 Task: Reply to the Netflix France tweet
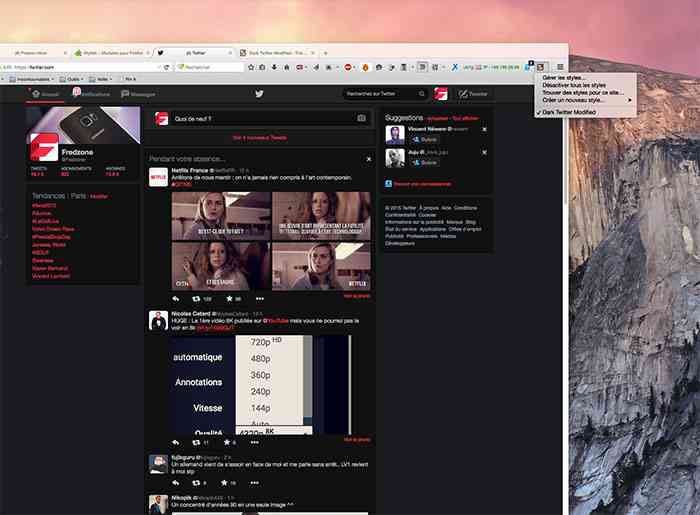click(176, 299)
